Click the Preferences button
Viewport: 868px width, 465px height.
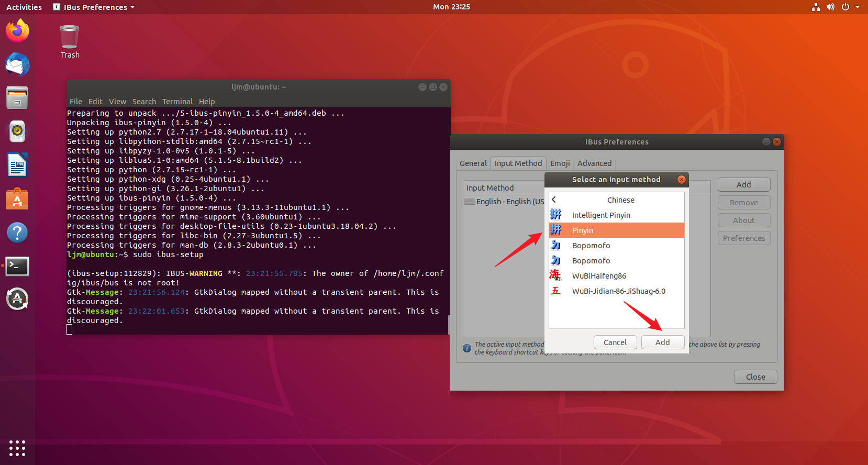pos(744,238)
